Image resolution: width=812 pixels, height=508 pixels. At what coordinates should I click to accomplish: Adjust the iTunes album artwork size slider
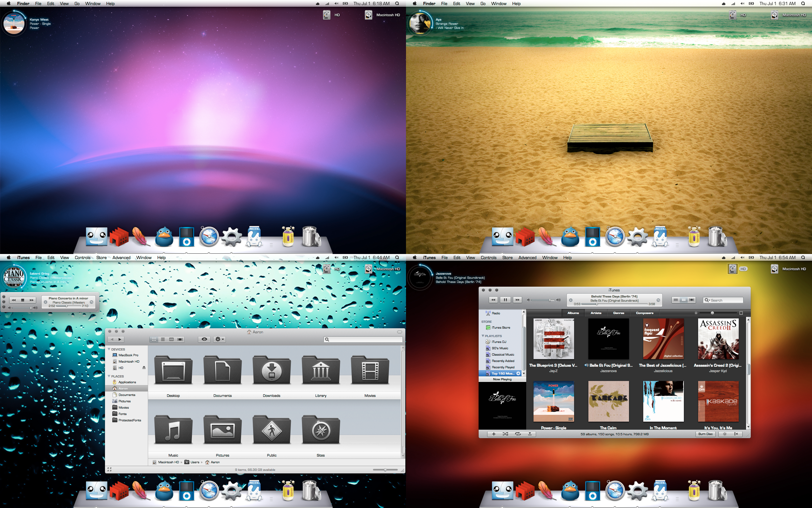click(718, 313)
